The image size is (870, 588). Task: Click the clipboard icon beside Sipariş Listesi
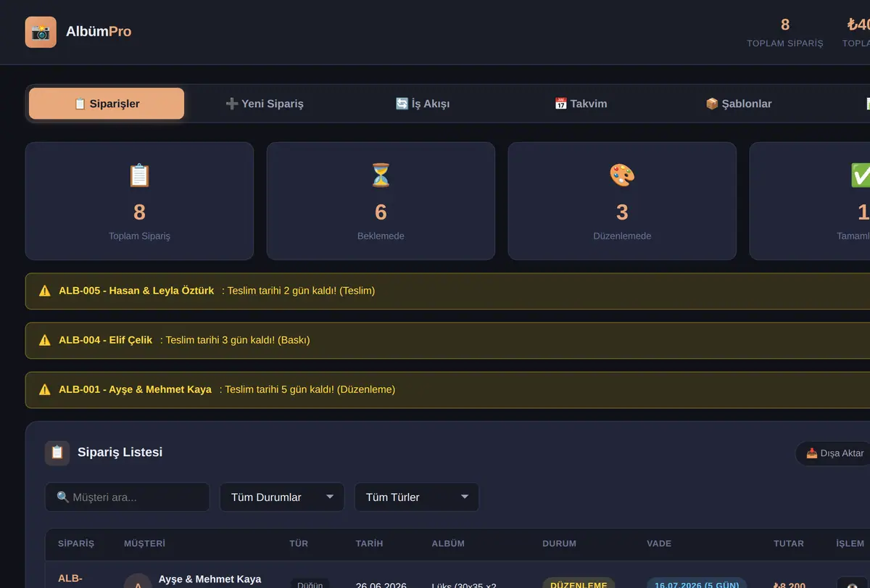[57, 452]
